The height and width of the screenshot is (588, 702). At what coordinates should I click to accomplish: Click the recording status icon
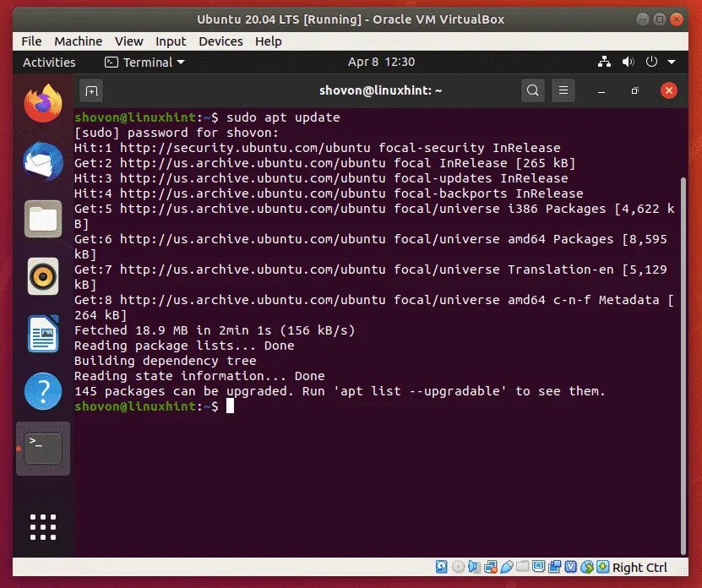(x=554, y=567)
